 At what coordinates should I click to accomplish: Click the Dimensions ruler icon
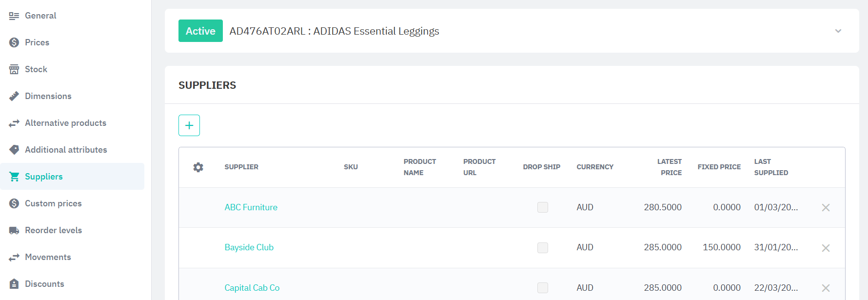[14, 96]
